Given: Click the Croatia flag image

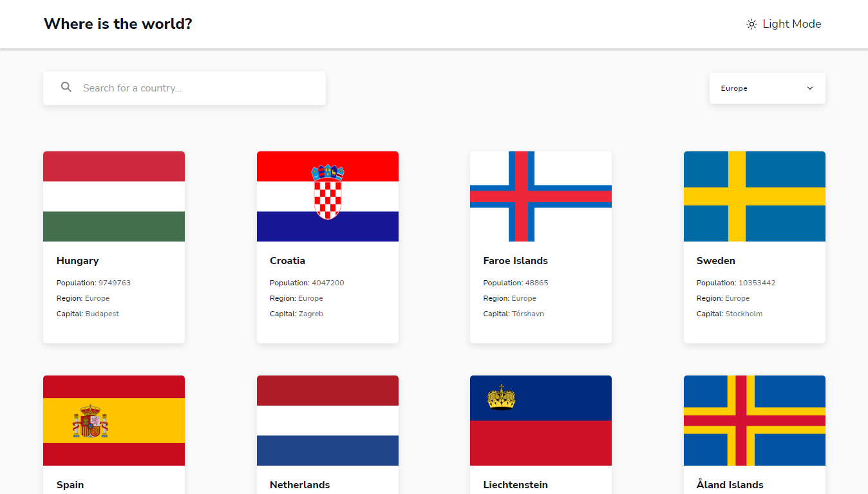Looking at the screenshot, I should 327,196.
